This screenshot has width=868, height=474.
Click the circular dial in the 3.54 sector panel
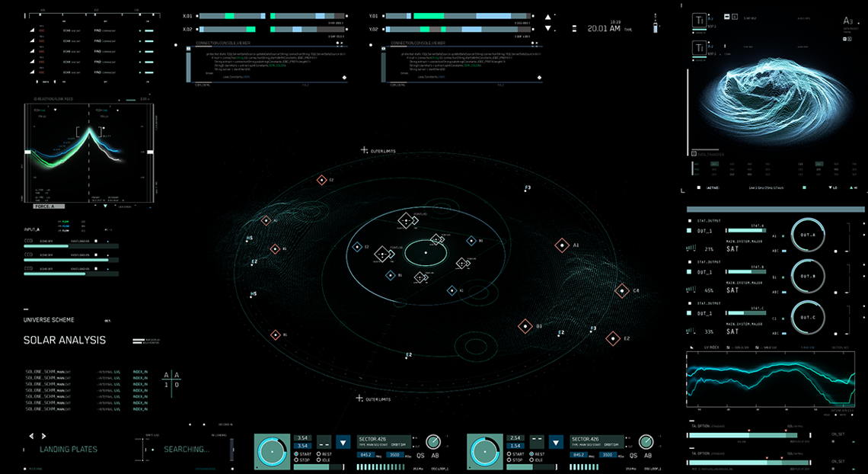[x=272, y=452]
